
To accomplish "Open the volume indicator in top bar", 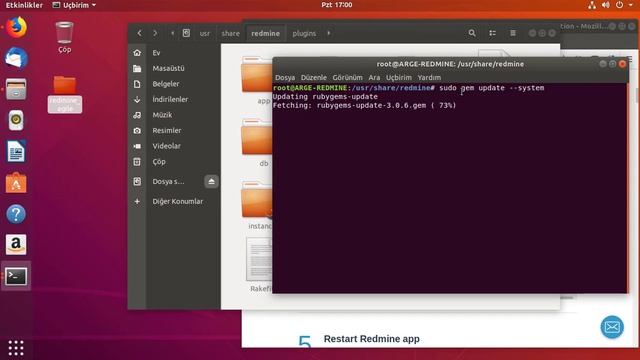I will (x=606, y=5).
